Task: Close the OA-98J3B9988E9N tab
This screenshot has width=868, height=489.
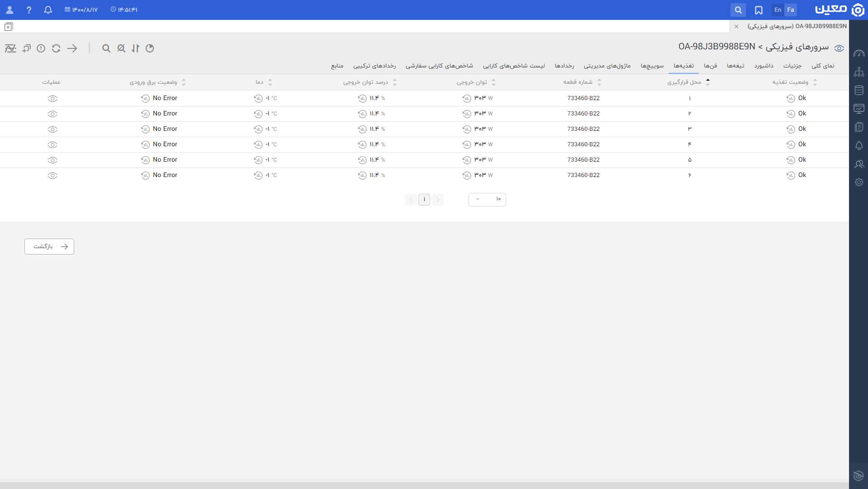Action: (x=736, y=26)
